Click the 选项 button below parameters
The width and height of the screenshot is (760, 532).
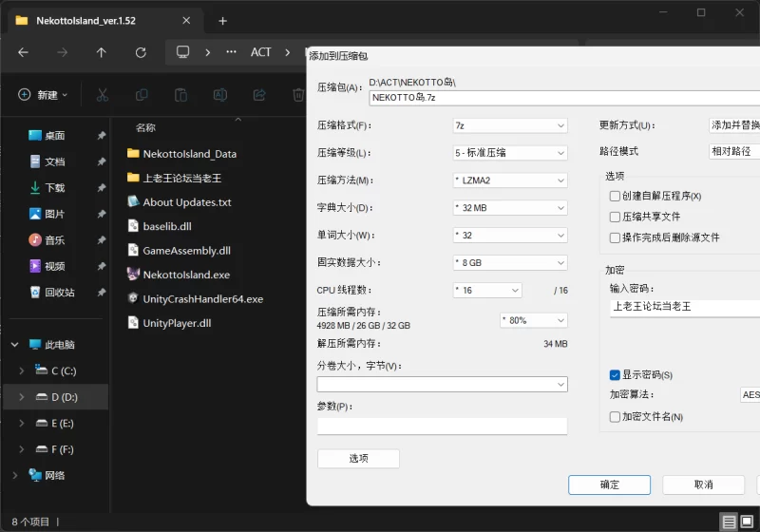(x=358, y=458)
